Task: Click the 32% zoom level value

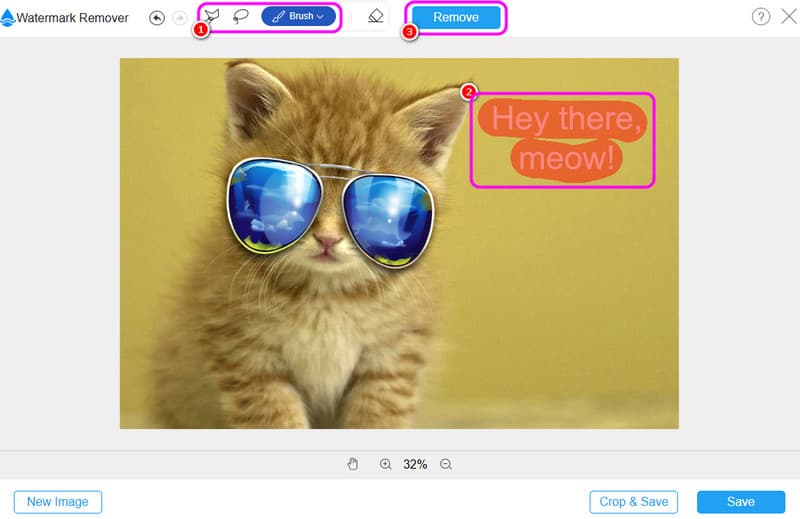Action: pyautogui.click(x=415, y=464)
